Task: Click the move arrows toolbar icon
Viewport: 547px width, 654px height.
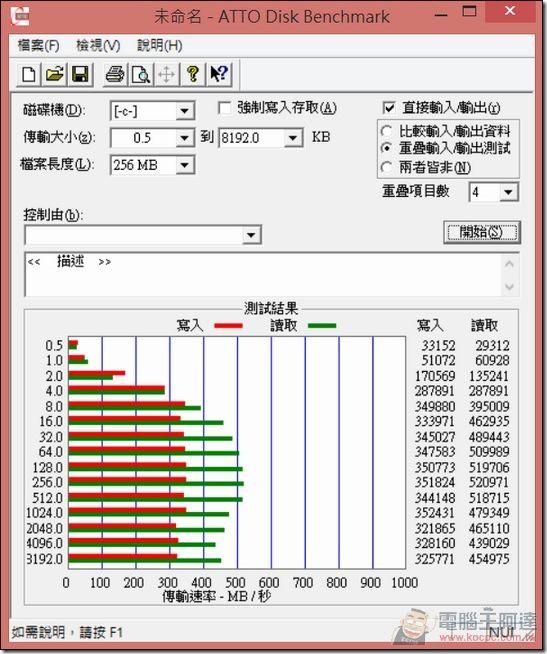Action: coord(166,75)
